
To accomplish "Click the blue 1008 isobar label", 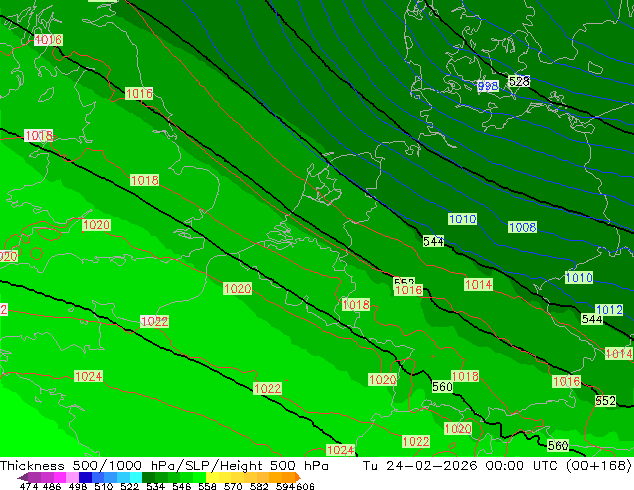I will click(x=522, y=227).
